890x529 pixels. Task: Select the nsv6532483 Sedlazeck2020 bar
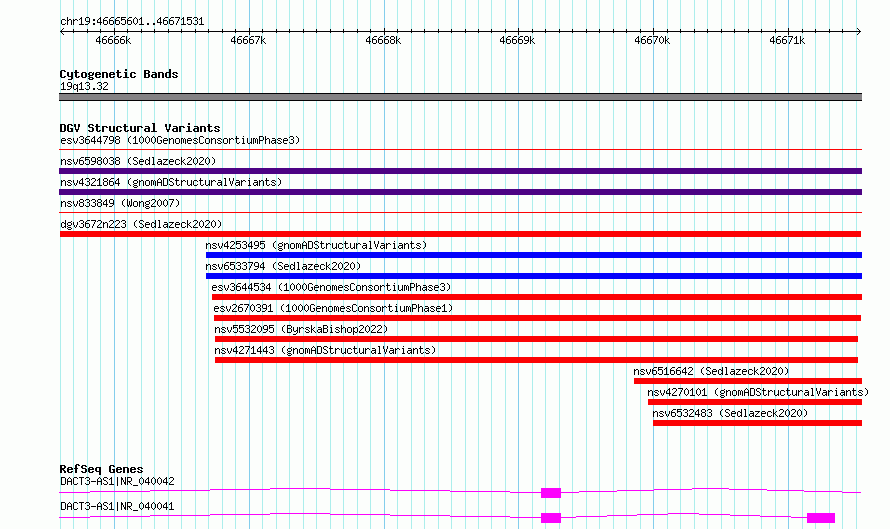[757, 423]
